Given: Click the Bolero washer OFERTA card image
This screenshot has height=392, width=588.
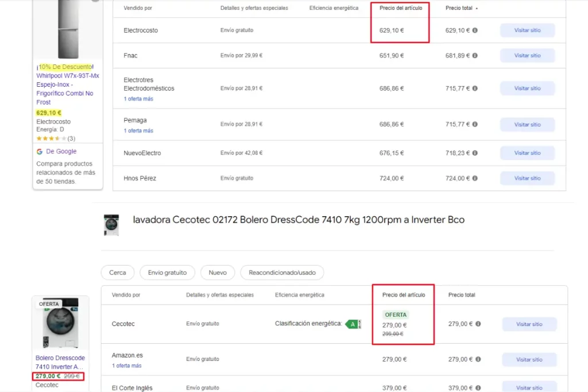Looking at the screenshot, I should (x=60, y=323).
